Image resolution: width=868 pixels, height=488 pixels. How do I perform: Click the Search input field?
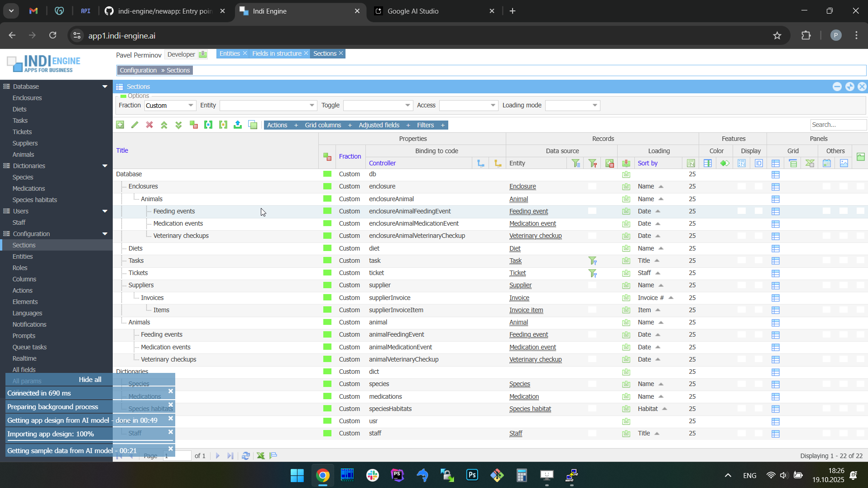pos(838,125)
